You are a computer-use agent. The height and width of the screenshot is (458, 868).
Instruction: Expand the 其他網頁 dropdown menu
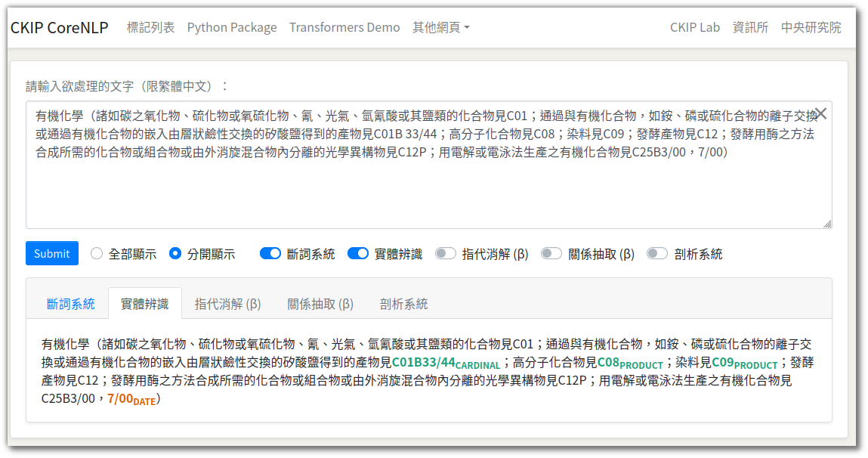point(440,27)
